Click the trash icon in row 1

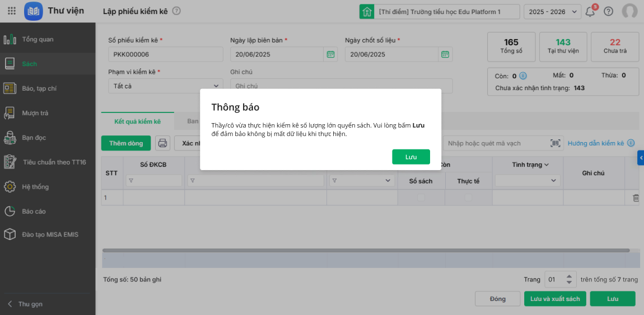[636, 198]
